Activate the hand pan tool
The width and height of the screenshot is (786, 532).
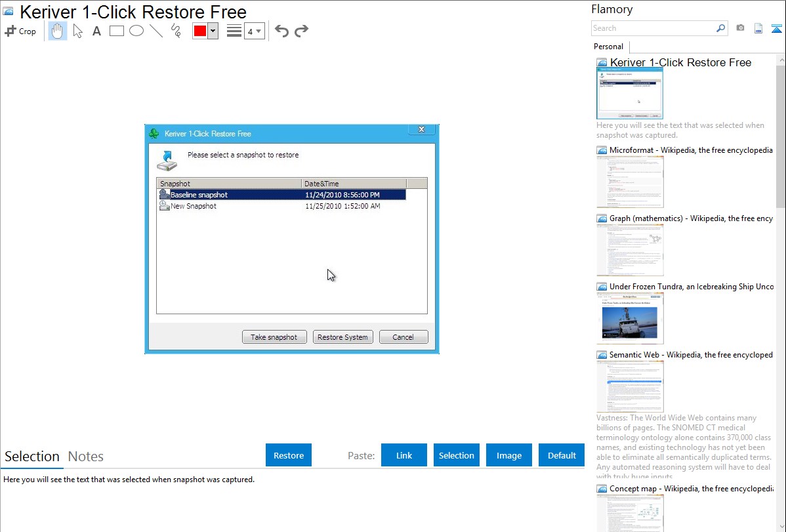pyautogui.click(x=57, y=31)
